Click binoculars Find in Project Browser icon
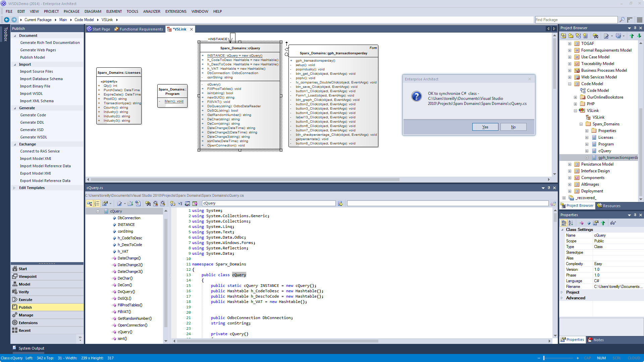The image size is (644, 362). (x=595, y=36)
